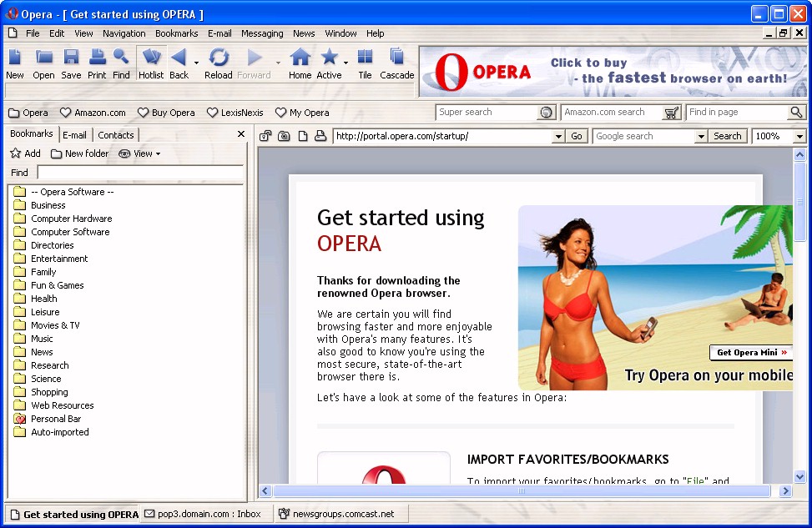812x528 pixels.
Task: Open the Opera folder on personal bar
Action: pyautogui.click(x=28, y=113)
